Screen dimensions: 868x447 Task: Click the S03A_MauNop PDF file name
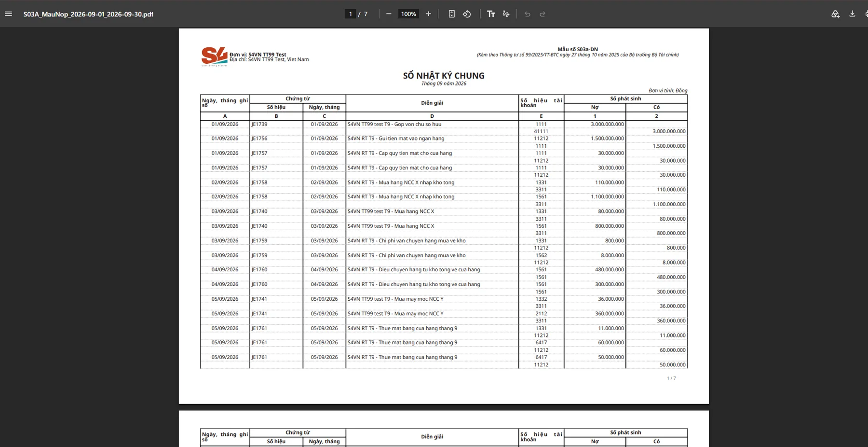(x=88, y=14)
